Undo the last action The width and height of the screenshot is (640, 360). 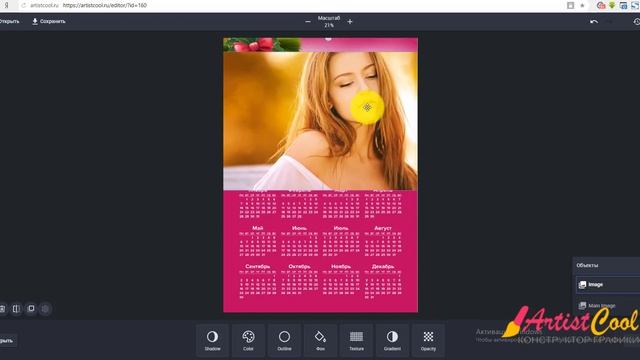594,22
